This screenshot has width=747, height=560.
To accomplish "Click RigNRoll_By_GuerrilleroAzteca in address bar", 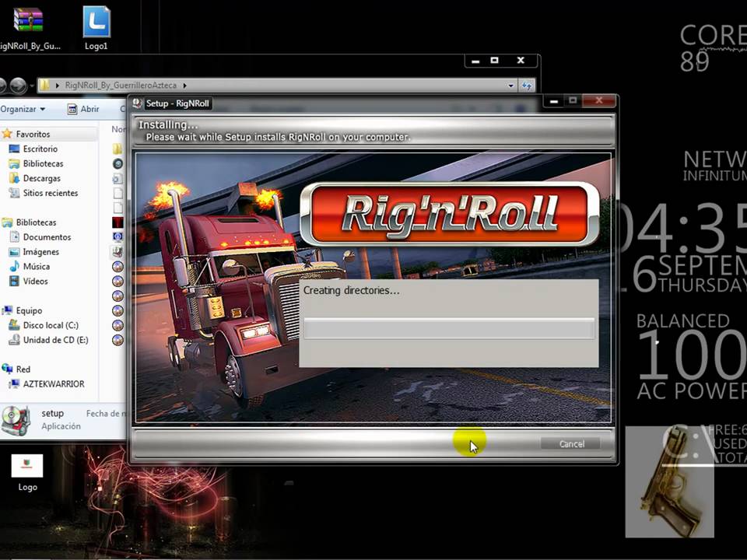I will coord(121,86).
